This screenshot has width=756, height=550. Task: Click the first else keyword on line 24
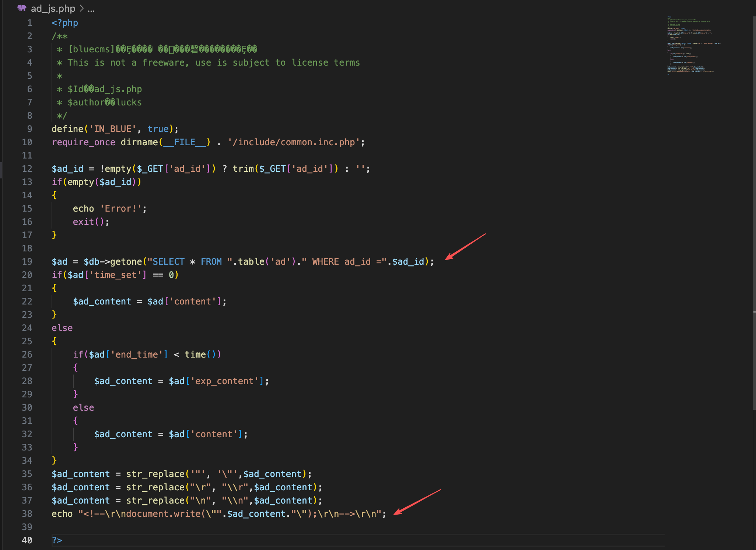62,328
